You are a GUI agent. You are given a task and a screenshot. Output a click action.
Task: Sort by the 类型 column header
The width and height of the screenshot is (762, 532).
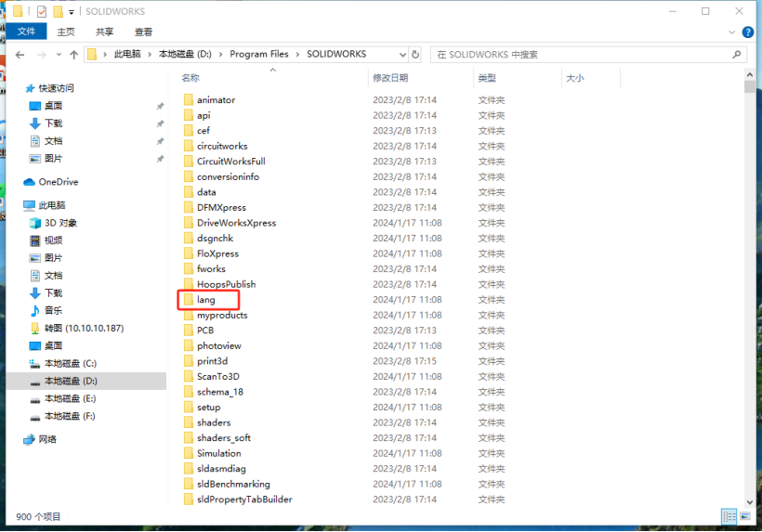pyautogui.click(x=487, y=78)
